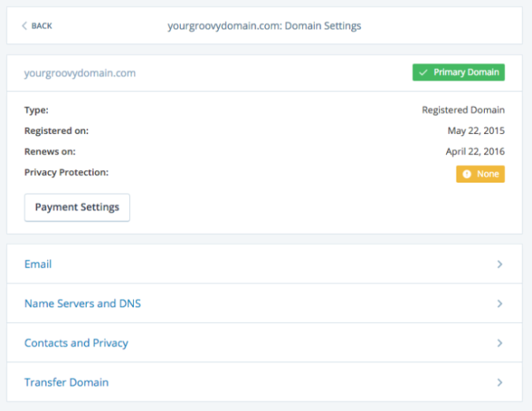This screenshot has width=532, height=411.
Task: Expand the Transfer Domain chevron arrow
Action: point(500,383)
